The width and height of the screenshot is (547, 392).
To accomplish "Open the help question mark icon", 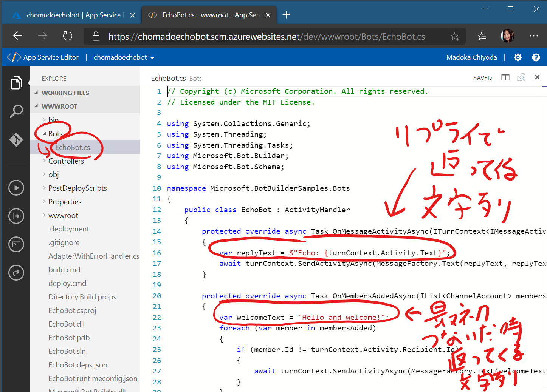I will pos(536,57).
